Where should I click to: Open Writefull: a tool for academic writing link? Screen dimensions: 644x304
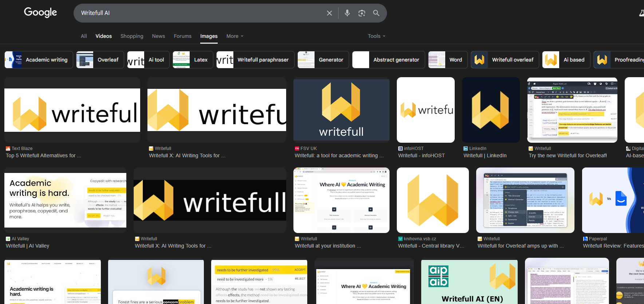tap(339, 155)
